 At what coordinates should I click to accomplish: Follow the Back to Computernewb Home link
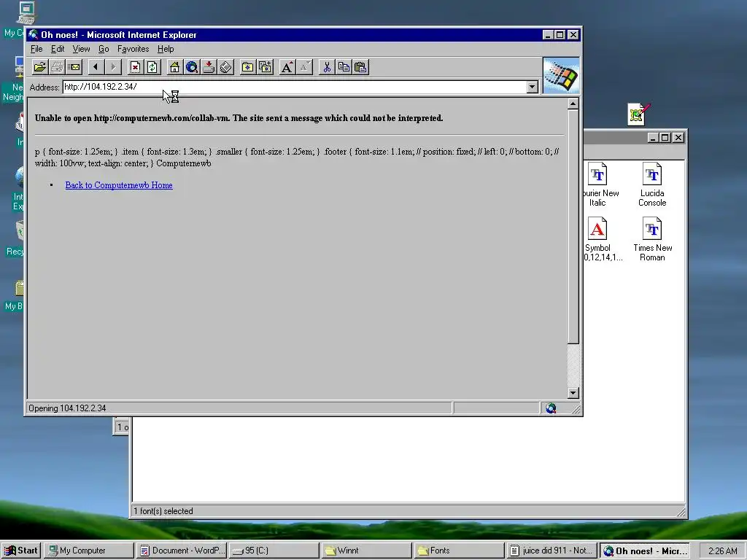(119, 185)
